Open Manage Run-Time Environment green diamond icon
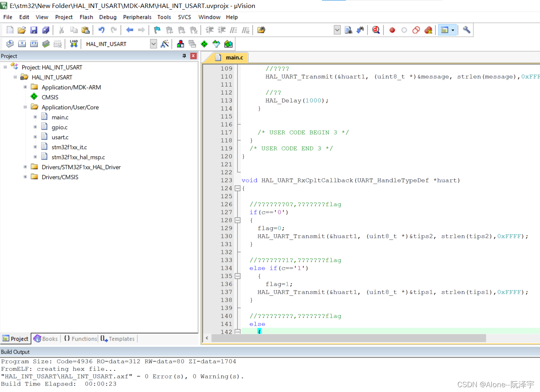 click(204, 44)
